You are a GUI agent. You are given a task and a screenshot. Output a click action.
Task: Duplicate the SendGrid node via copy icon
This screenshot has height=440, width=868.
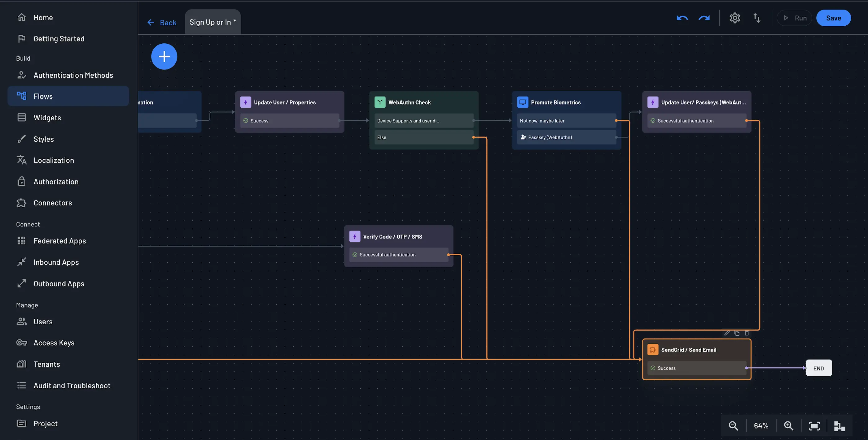click(x=737, y=333)
